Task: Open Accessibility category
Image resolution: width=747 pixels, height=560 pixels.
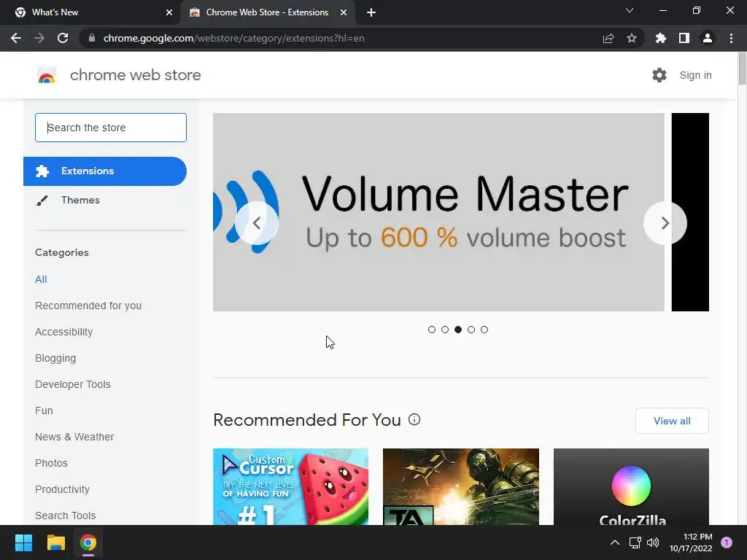Action: (64, 332)
